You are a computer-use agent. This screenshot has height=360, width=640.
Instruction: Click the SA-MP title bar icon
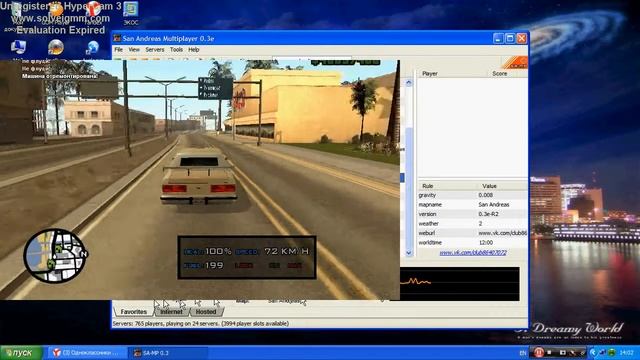(117, 38)
